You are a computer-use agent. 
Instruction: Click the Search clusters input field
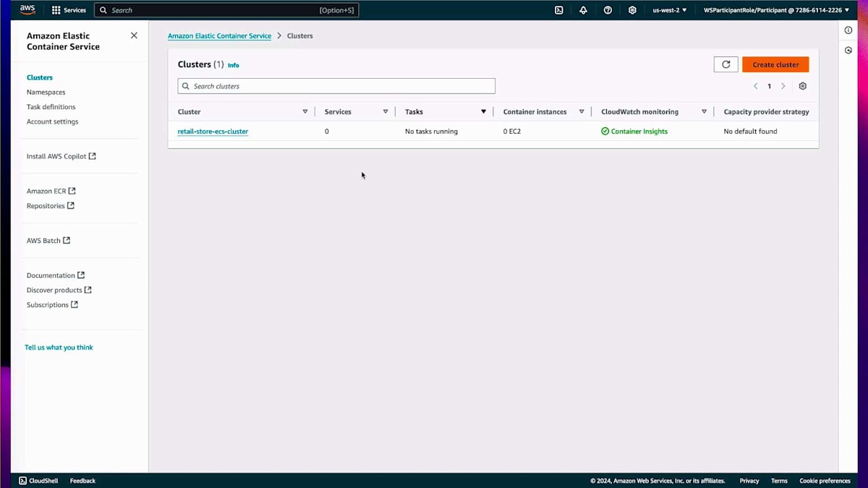click(x=336, y=86)
